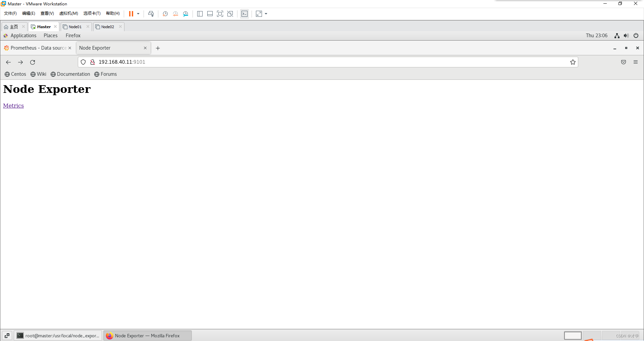644x341 pixels.
Task: Reload the current page
Action: (33, 62)
